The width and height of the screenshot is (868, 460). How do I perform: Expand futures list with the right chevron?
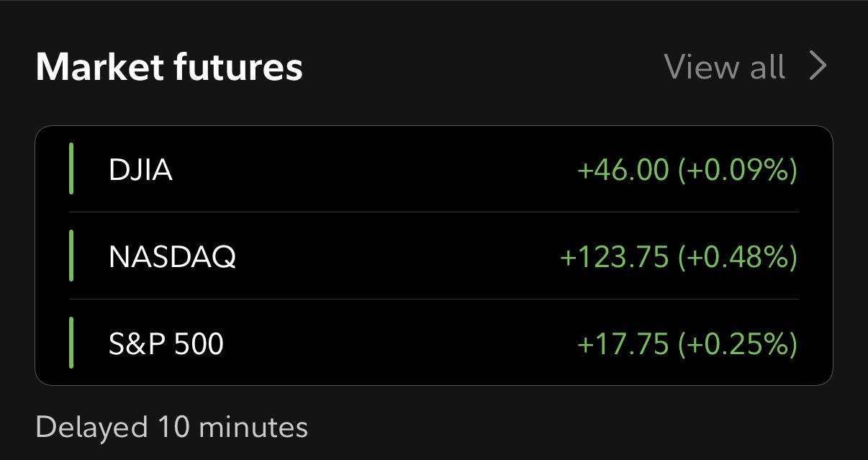(x=818, y=67)
